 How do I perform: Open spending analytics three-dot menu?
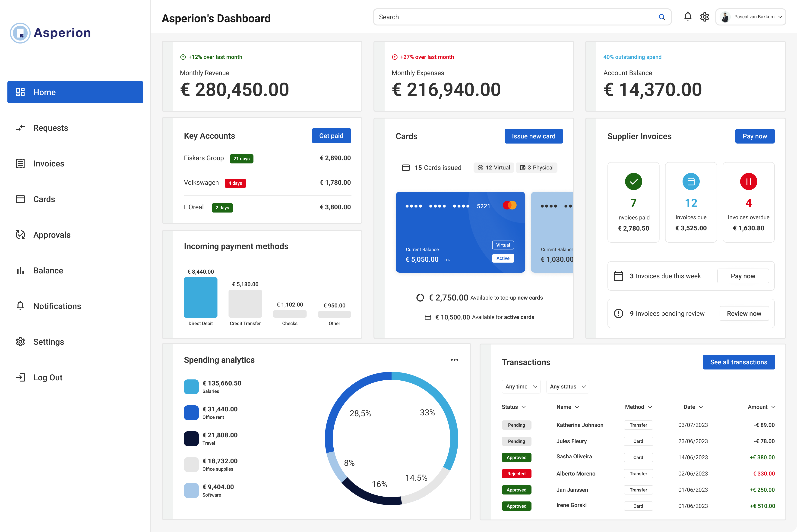(x=454, y=360)
